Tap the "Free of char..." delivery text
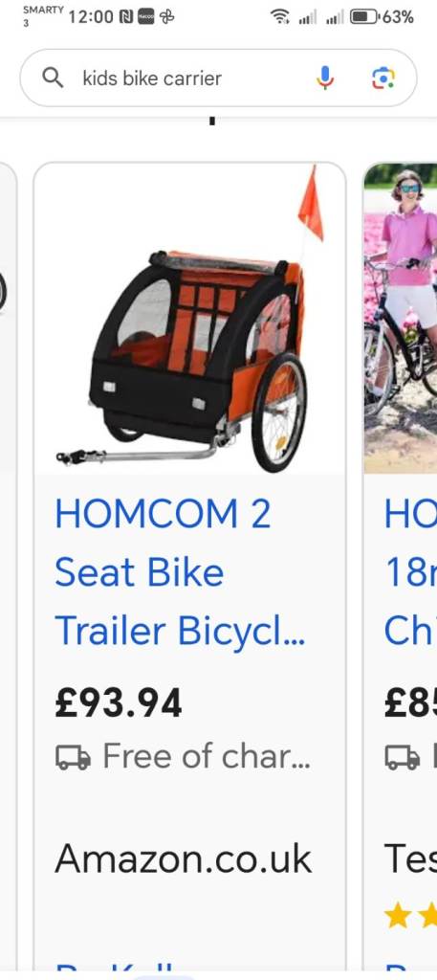This screenshot has width=437, height=980. tap(206, 756)
